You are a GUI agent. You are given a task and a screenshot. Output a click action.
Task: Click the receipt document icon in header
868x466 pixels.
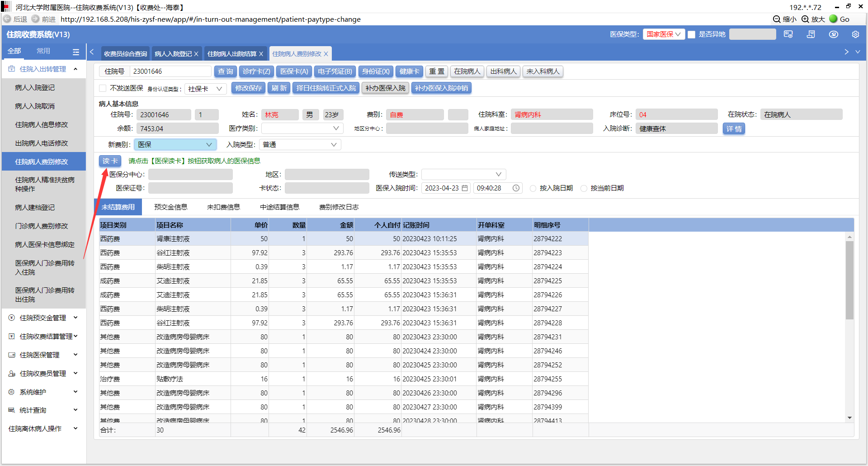811,34
